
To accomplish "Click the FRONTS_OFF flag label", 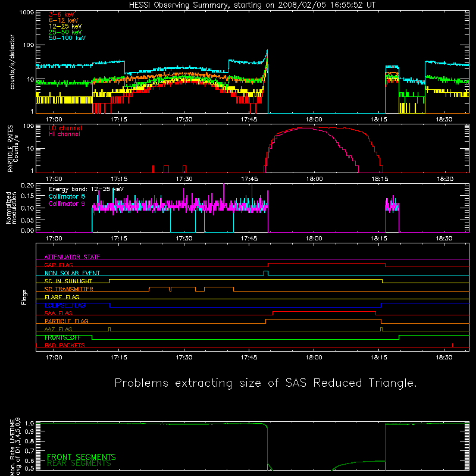I will 62,337.
